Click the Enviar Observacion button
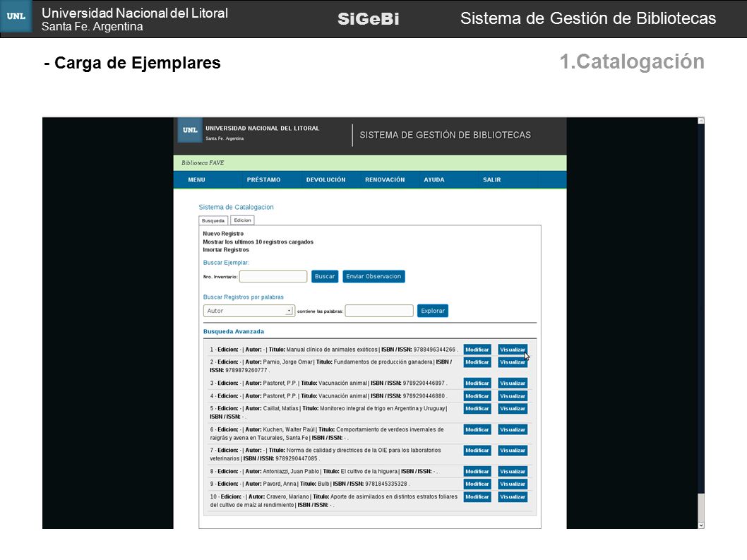747x560 pixels. [373, 276]
